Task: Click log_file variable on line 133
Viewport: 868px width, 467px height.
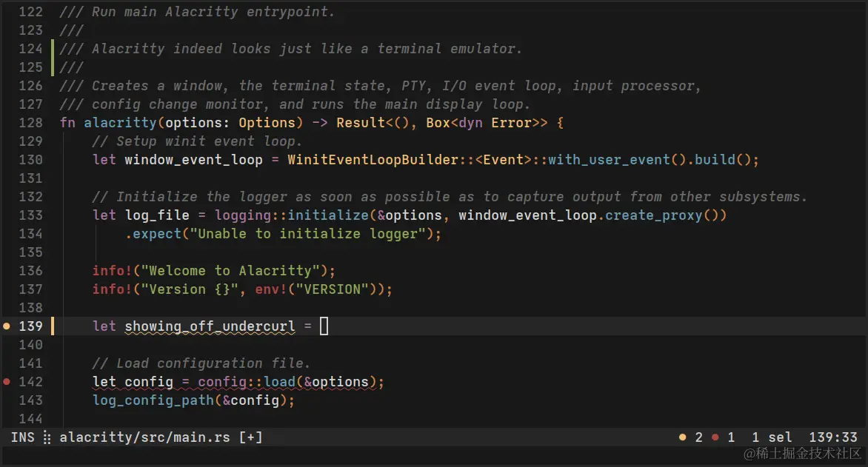Action: (x=157, y=215)
